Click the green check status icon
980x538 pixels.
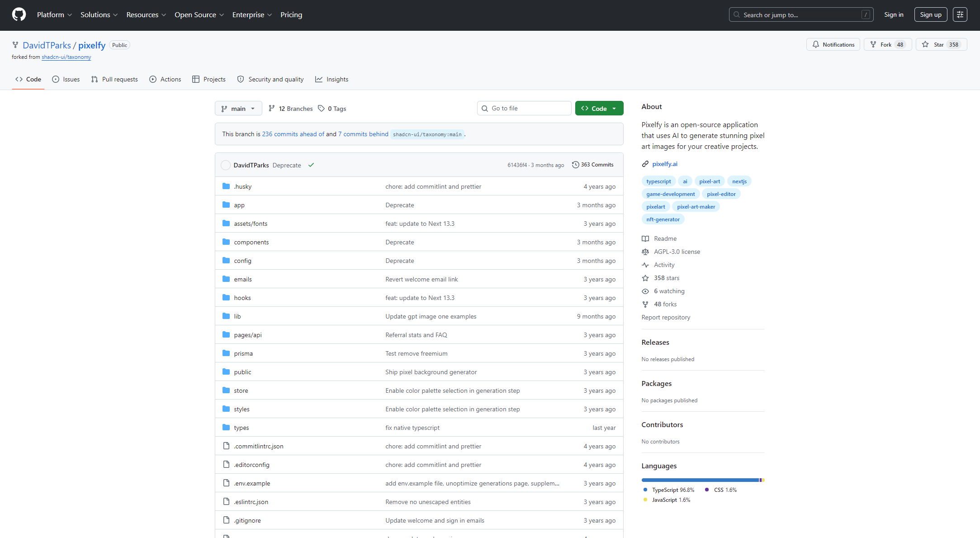point(311,165)
